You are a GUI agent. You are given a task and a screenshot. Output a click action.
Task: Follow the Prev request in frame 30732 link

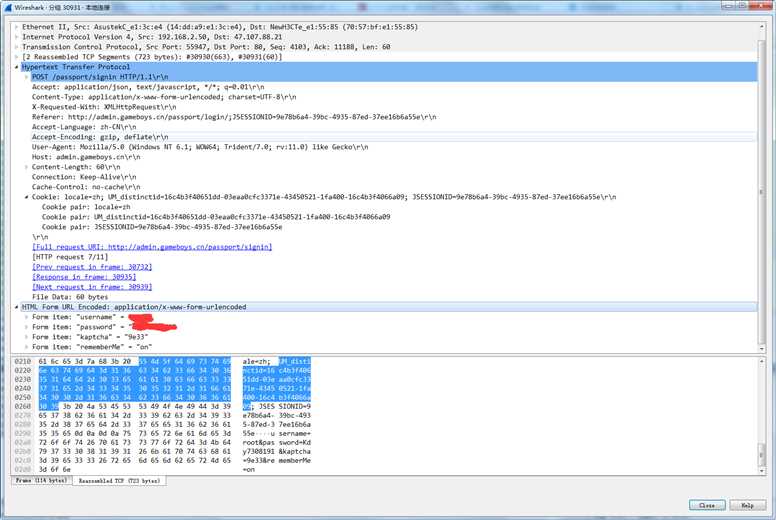[x=92, y=267]
